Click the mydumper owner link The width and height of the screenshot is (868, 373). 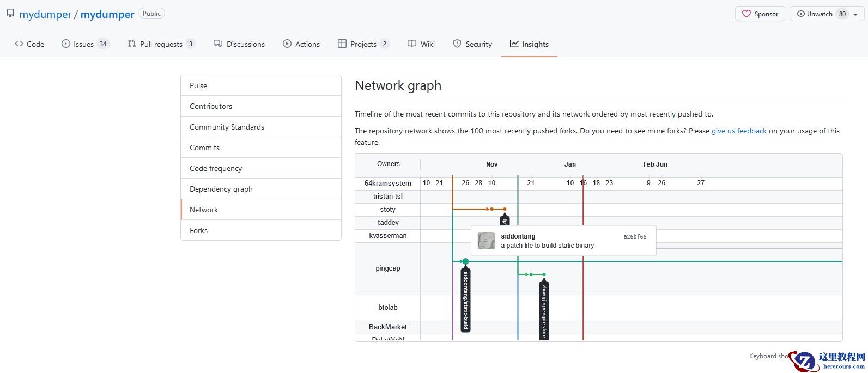point(45,14)
